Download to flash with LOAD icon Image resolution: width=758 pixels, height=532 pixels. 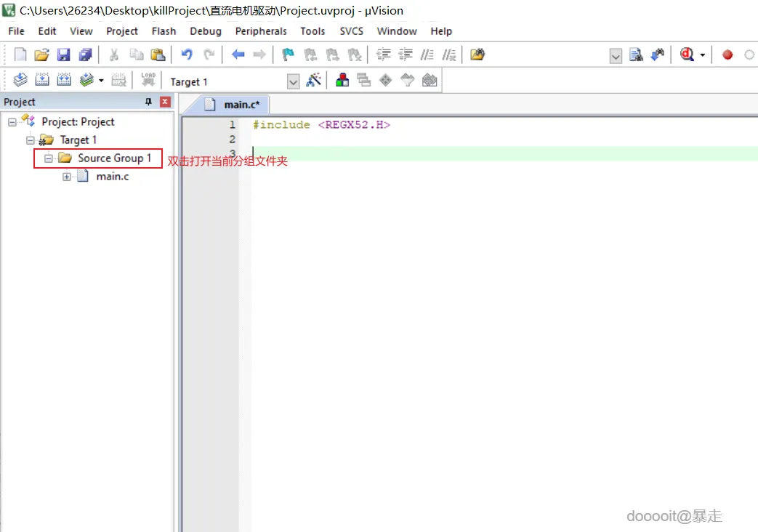click(148, 80)
